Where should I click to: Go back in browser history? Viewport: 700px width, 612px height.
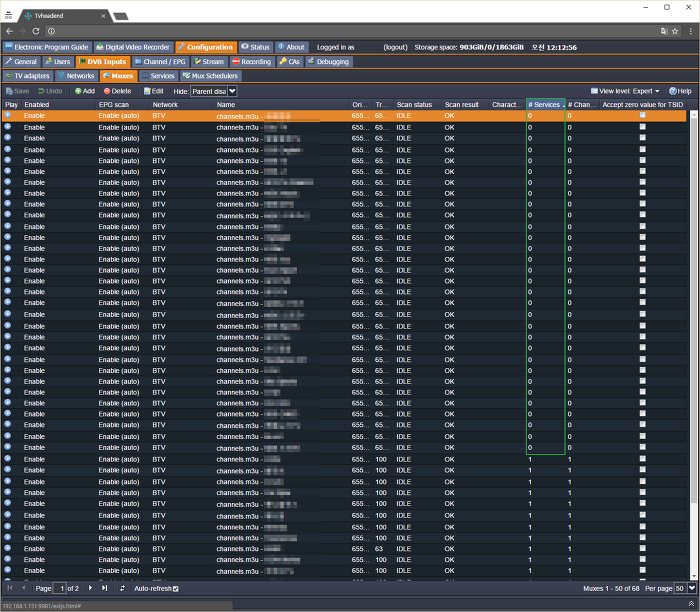[9, 31]
